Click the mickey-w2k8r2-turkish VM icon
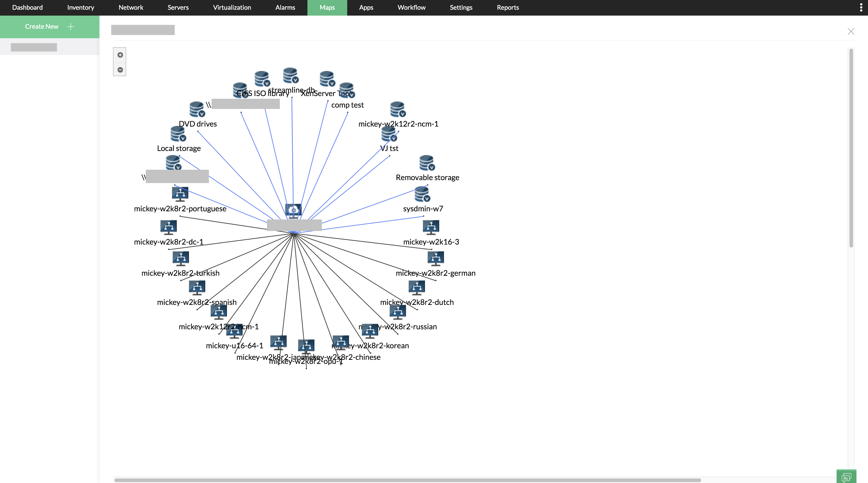868x483 pixels. point(181,258)
